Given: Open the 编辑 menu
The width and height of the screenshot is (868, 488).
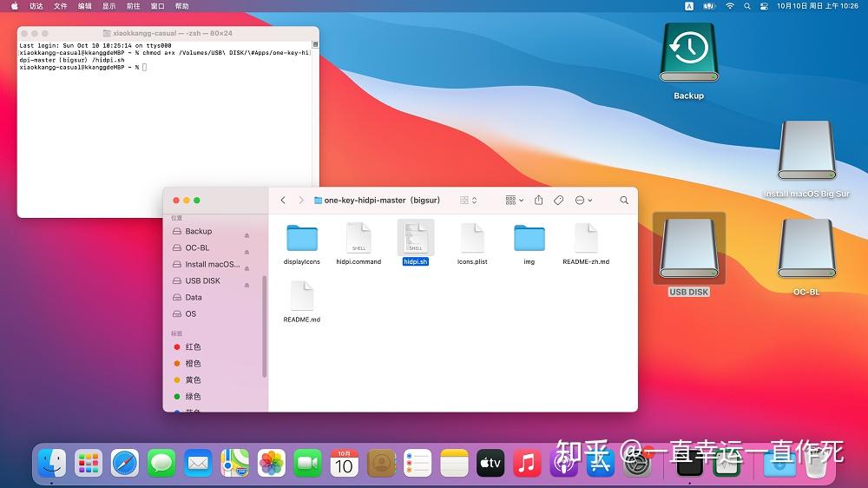Looking at the screenshot, I should 85,6.
